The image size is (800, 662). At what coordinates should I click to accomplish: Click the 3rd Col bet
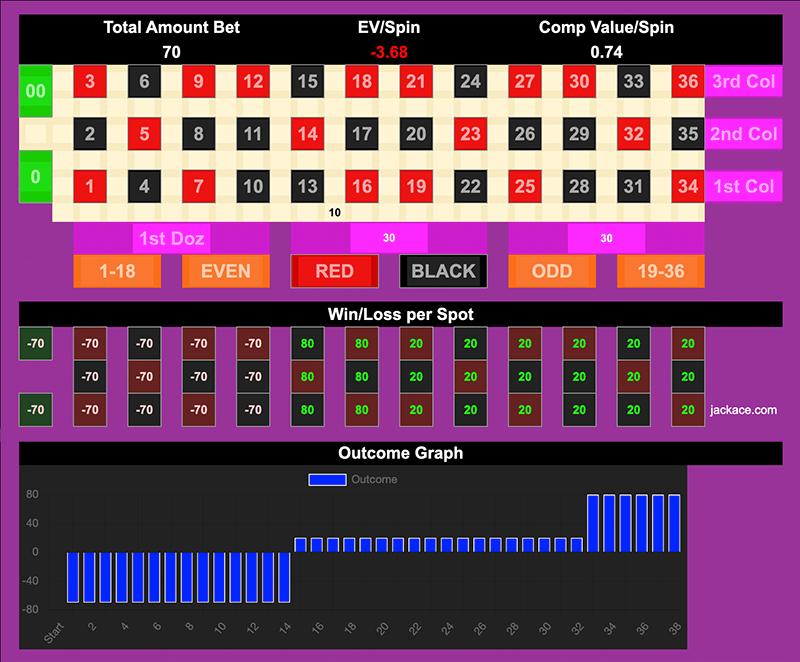[x=743, y=82]
